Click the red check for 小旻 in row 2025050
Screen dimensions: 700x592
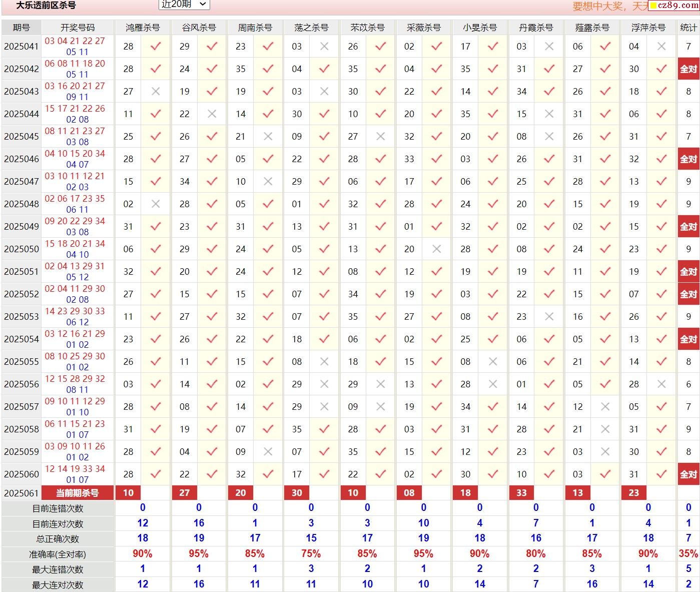click(x=492, y=249)
